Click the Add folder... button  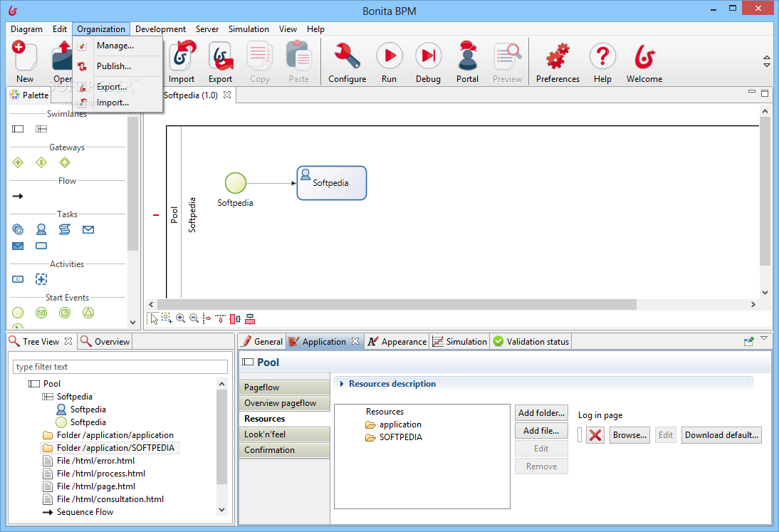(541, 413)
